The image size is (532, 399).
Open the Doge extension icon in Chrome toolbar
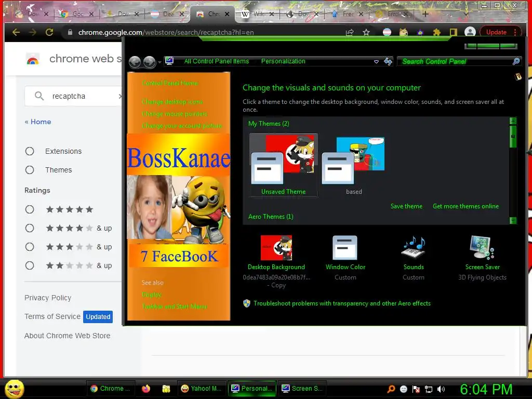[x=403, y=32]
